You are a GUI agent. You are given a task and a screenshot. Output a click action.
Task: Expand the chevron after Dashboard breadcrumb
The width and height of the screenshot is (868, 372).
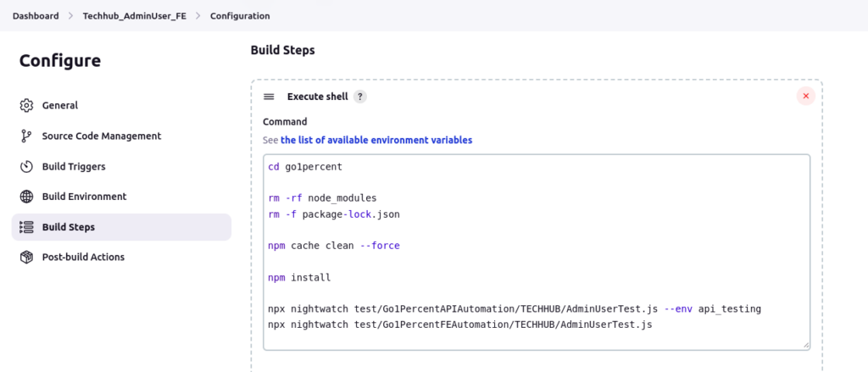coord(71,16)
